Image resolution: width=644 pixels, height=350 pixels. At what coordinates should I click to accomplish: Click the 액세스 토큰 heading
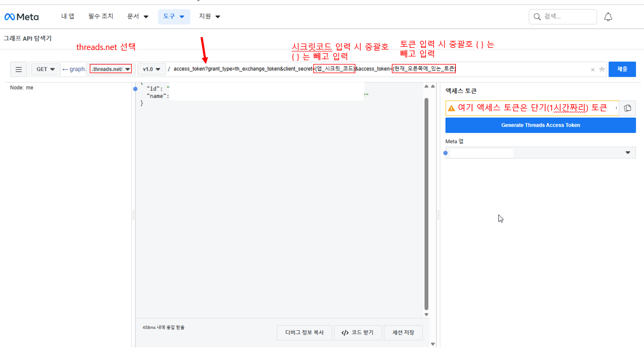461,91
